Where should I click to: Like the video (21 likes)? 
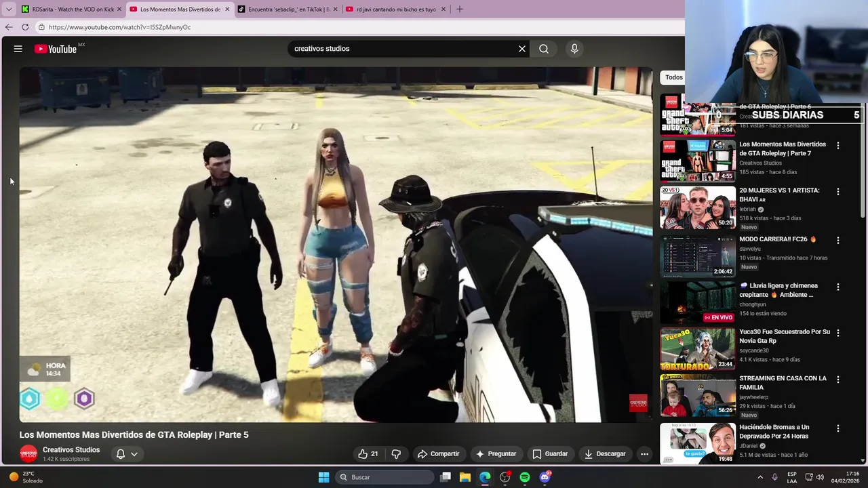coord(368,454)
